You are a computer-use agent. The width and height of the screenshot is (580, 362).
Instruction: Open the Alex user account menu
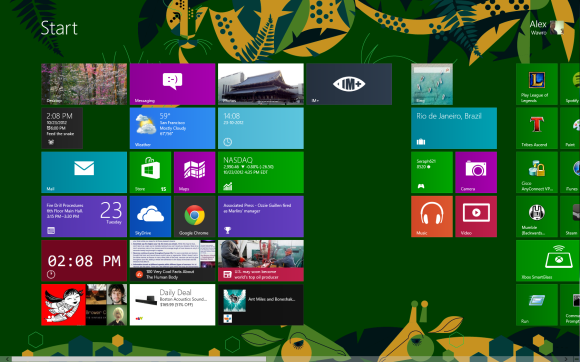(547, 27)
